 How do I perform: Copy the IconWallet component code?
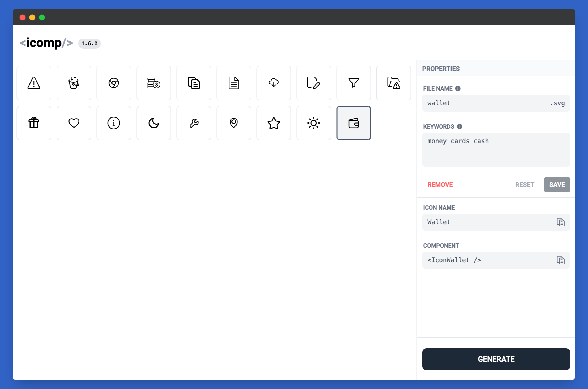pyautogui.click(x=560, y=260)
